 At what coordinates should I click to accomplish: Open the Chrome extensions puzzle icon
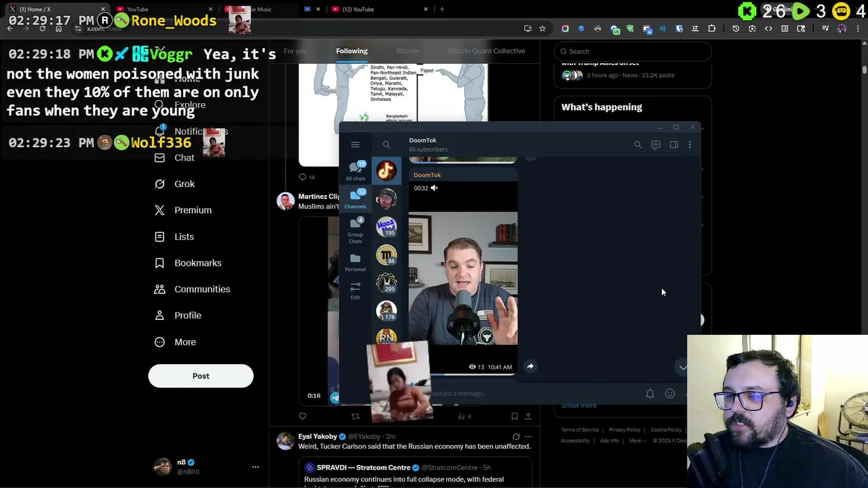click(x=711, y=28)
